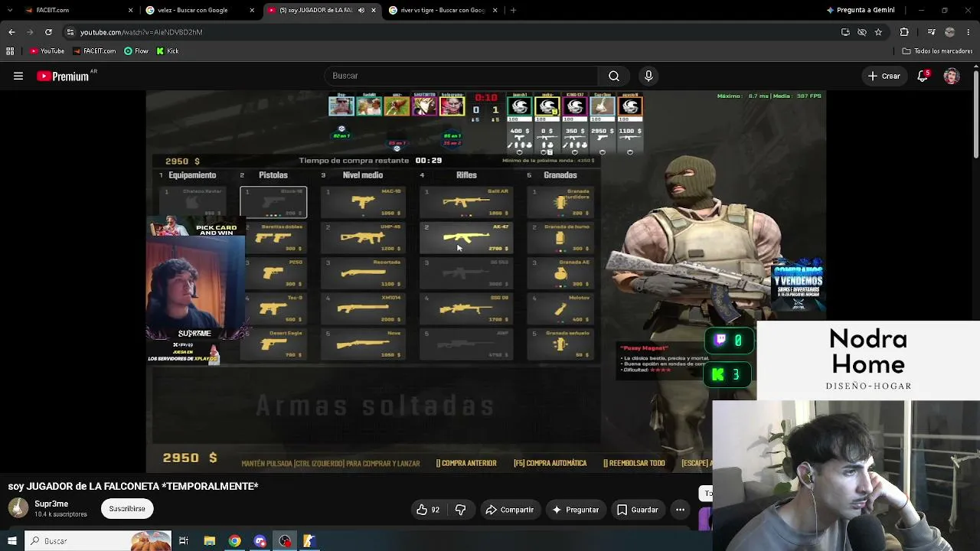Open the Chrome media controls icon
Image resolution: width=980 pixels, height=551 pixels.
coord(931,32)
